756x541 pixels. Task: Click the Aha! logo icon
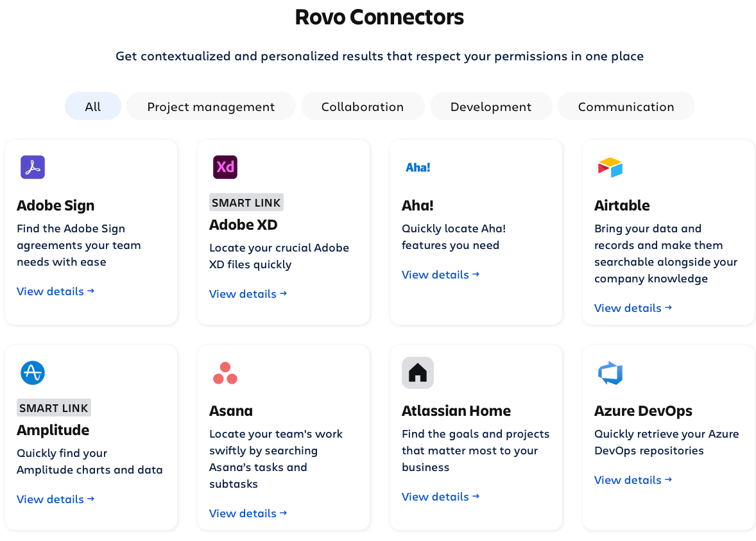point(418,167)
